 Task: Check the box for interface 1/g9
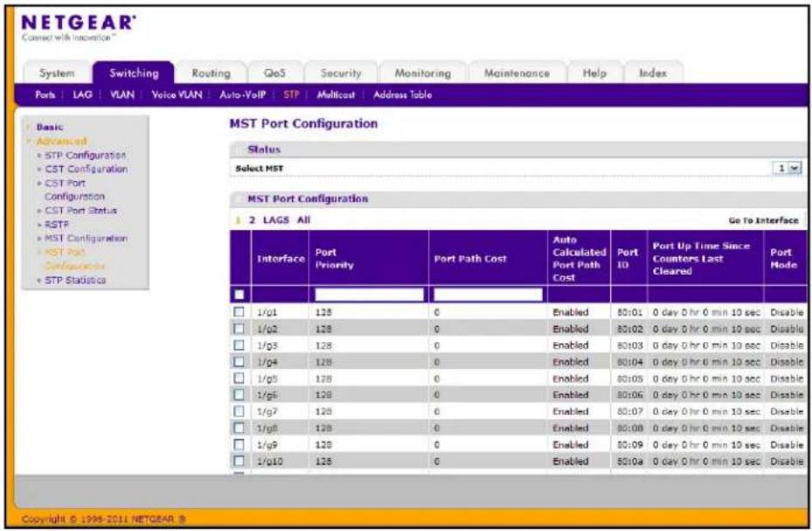point(239,444)
